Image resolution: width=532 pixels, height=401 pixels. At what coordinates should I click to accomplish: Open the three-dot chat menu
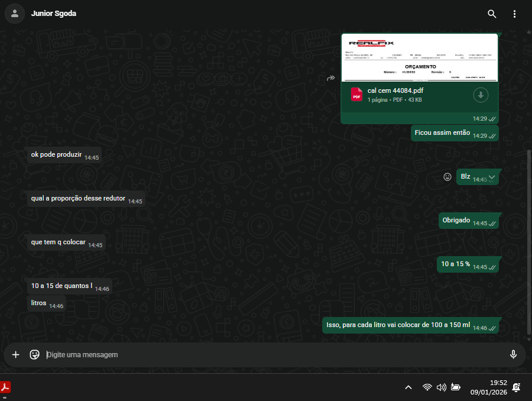514,14
